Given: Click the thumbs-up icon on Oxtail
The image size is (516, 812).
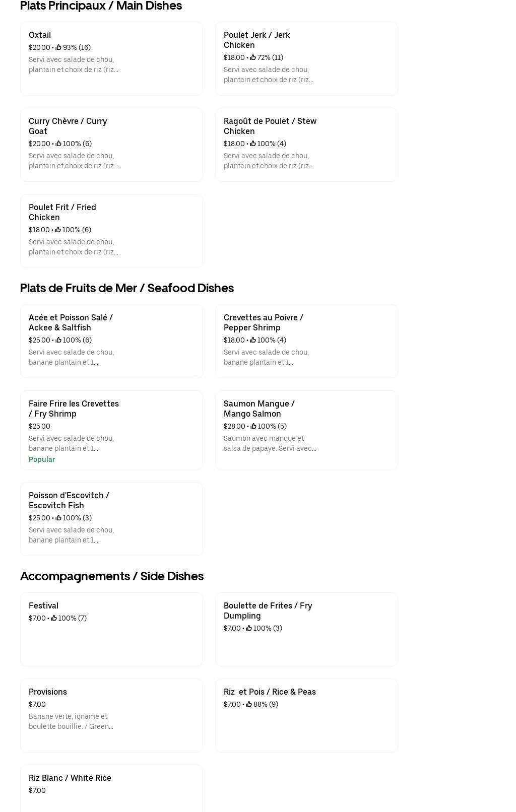Looking at the screenshot, I should (58, 47).
